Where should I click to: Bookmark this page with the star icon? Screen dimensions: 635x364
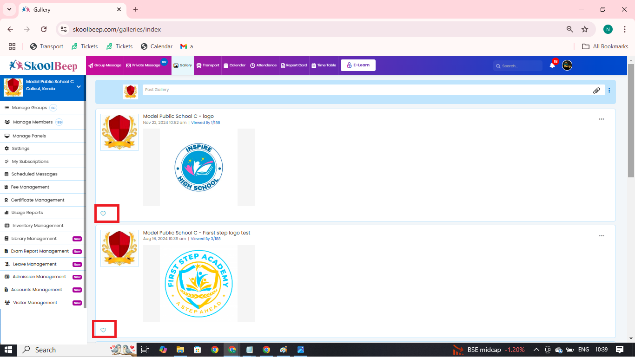click(x=585, y=29)
